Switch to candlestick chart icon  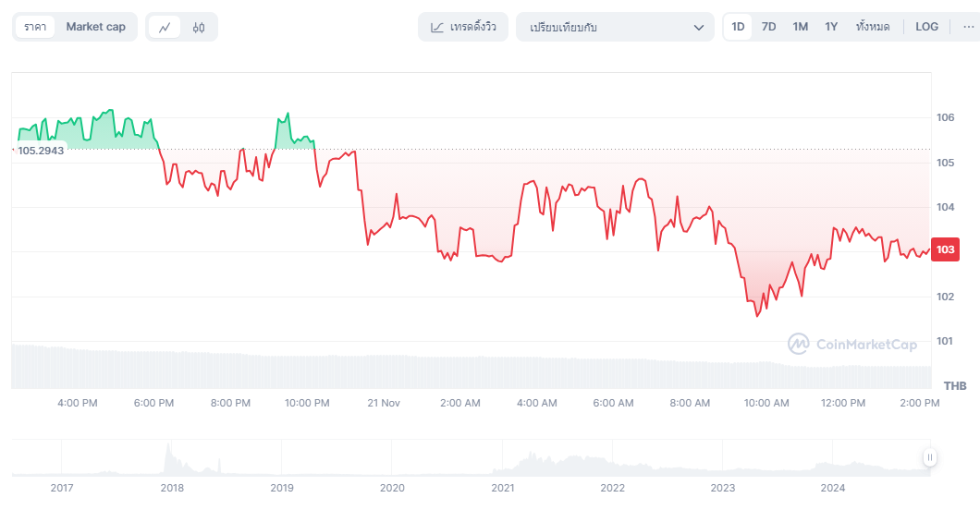tap(199, 28)
